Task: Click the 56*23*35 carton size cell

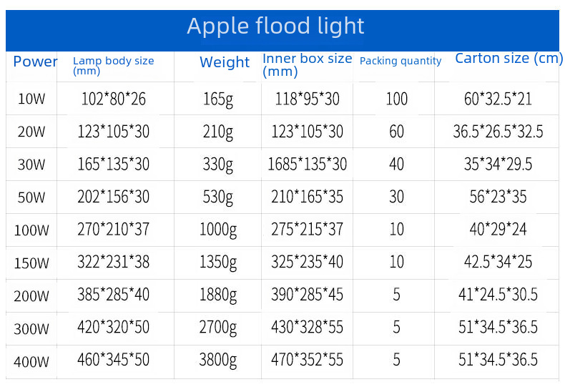Action: point(498,197)
